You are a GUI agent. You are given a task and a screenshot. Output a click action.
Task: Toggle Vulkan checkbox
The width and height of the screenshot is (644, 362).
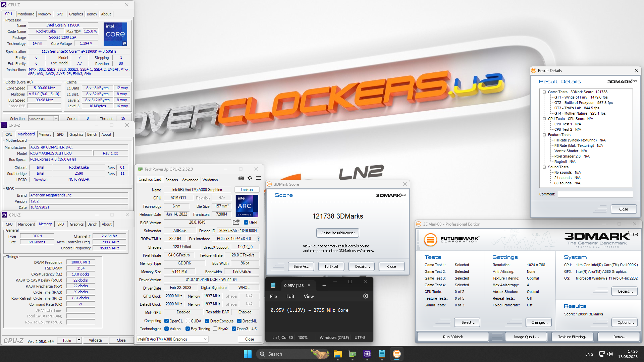[166, 329]
